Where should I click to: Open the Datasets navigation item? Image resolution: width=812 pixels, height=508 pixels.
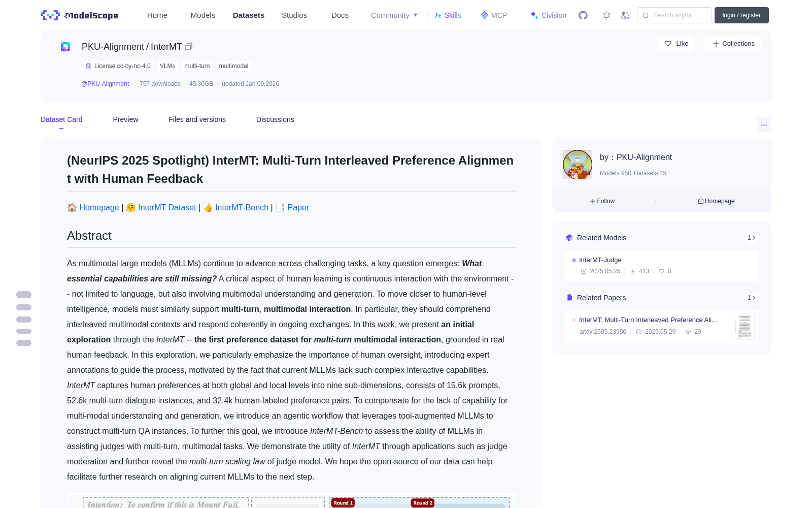[249, 15]
